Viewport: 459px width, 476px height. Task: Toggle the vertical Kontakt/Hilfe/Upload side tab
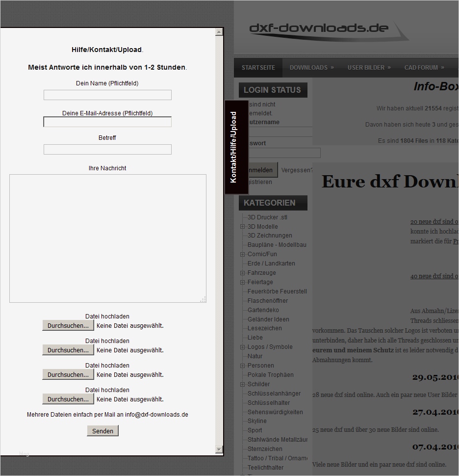236,147
